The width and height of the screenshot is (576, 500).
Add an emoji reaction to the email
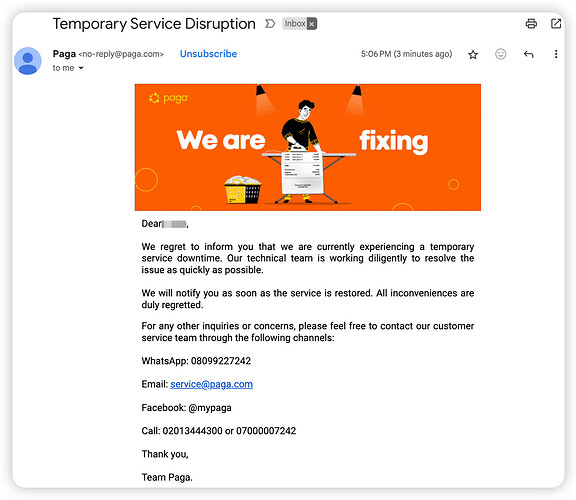[x=500, y=54]
